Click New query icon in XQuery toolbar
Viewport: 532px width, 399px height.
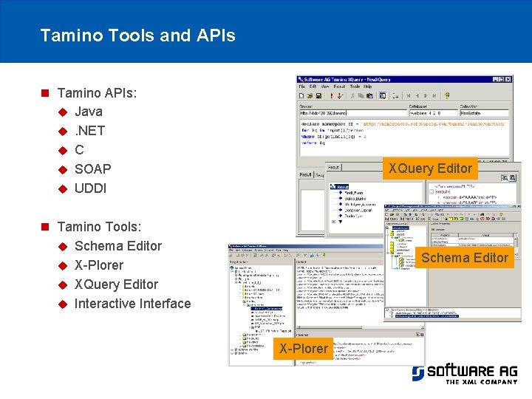pos(301,96)
